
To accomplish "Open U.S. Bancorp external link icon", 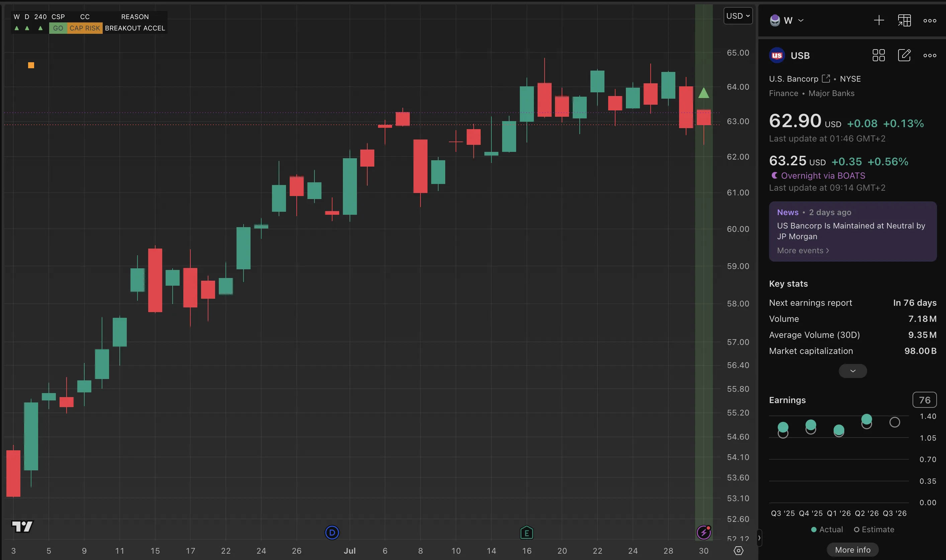I will [826, 79].
